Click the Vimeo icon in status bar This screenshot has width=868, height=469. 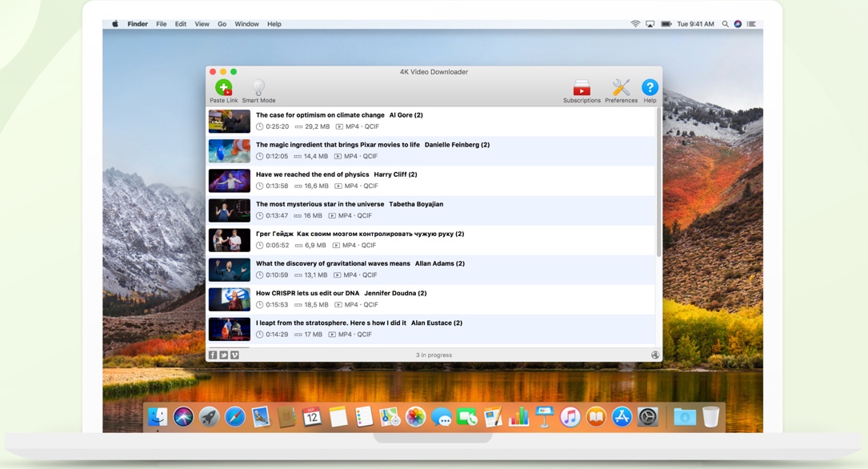234,355
